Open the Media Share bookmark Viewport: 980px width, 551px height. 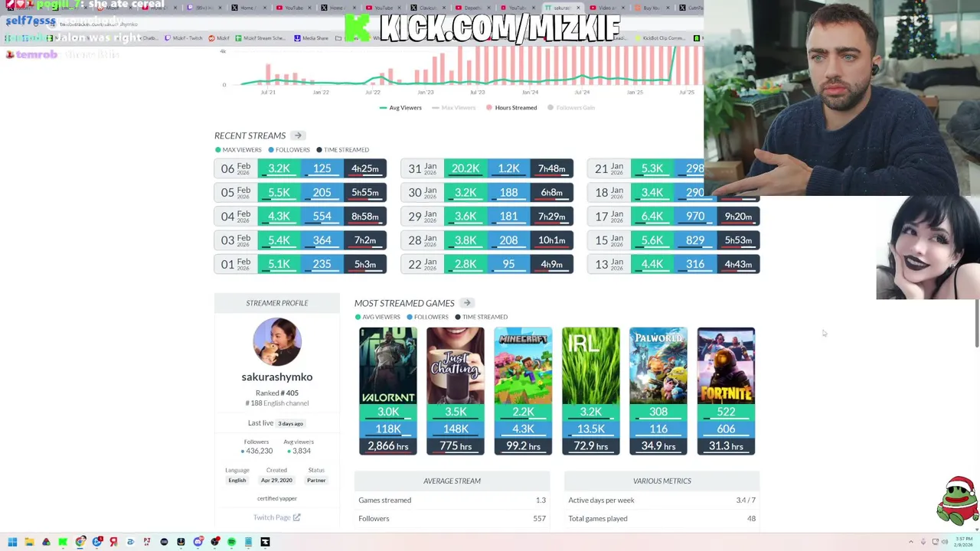(312, 38)
